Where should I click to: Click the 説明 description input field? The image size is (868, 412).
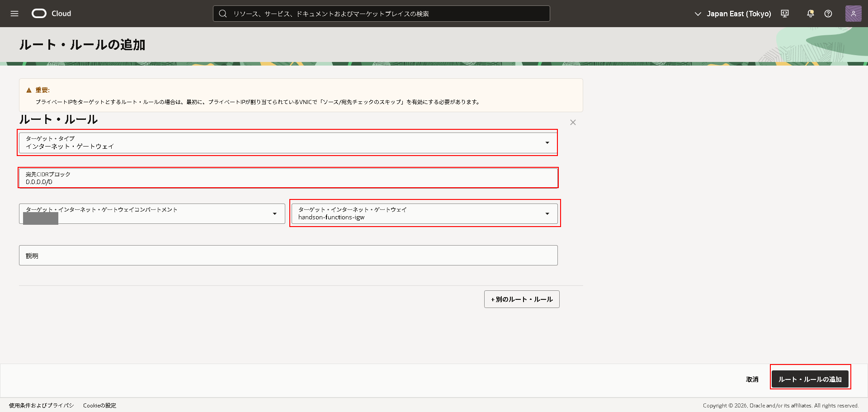288,256
